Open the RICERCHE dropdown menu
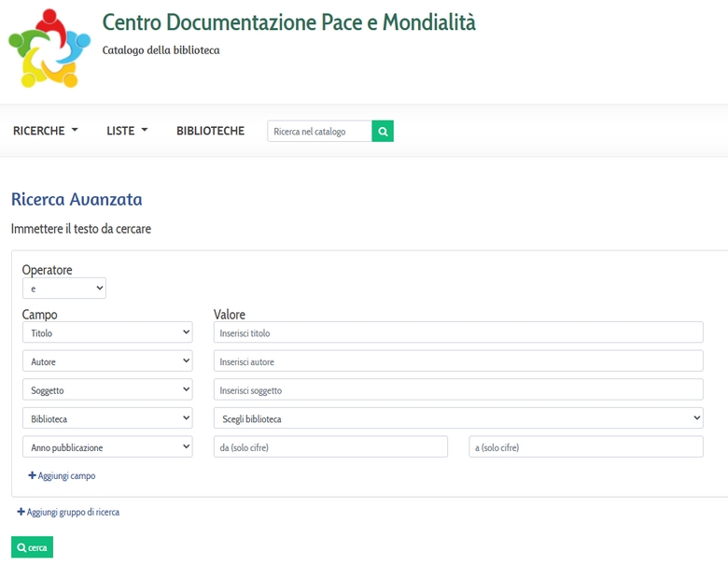 [x=46, y=131]
